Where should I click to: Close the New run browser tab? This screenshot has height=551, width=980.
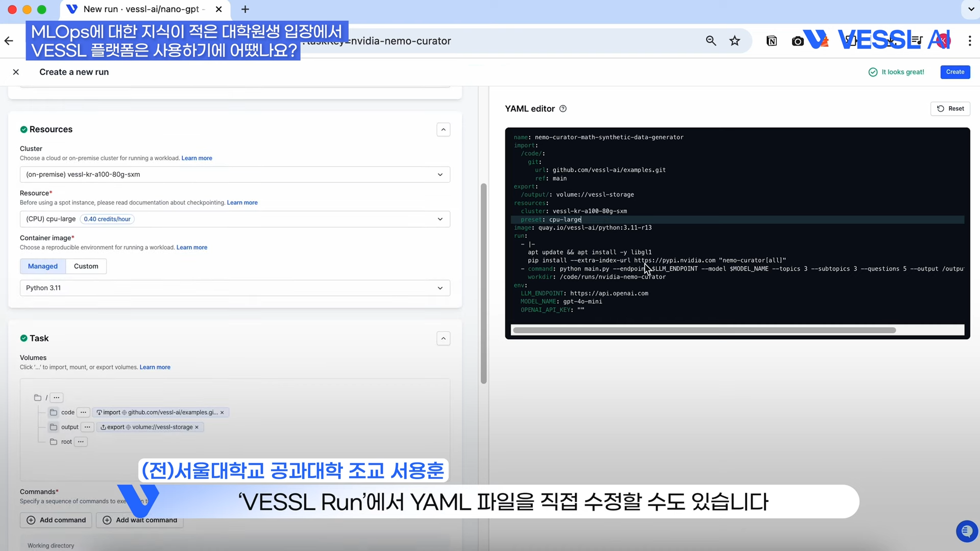[x=218, y=9]
